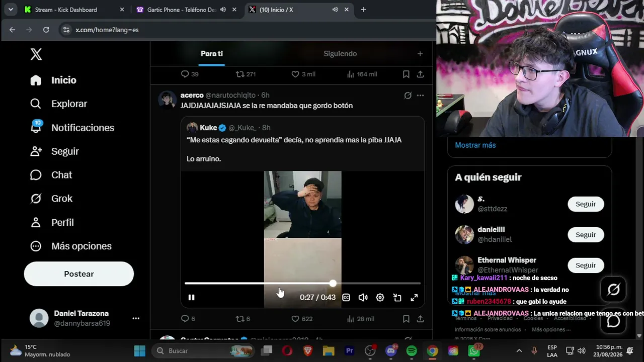644x362 pixels.
Task: Reply to the post with 39 comments
Action: [190, 74]
